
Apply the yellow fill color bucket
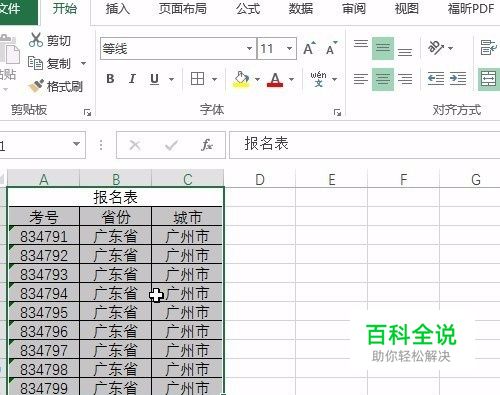click(241, 79)
